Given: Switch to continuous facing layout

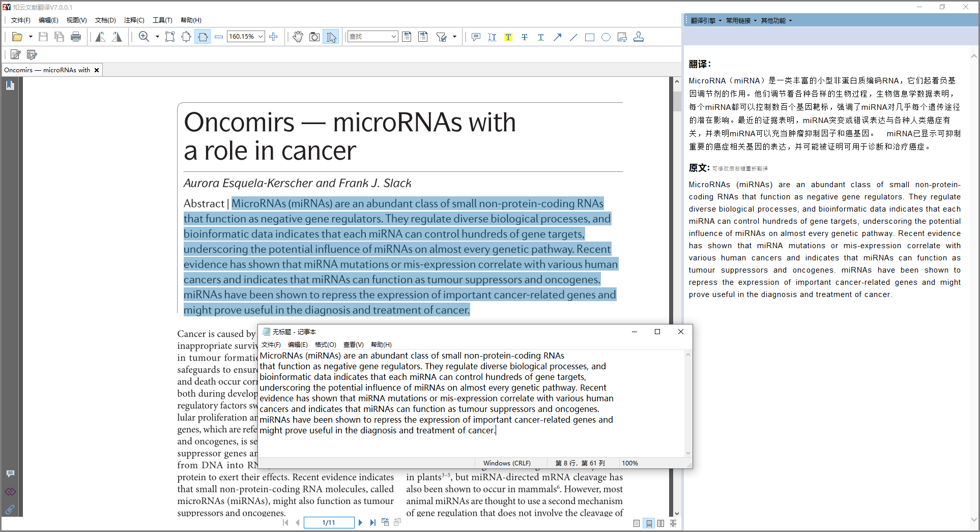Looking at the screenshot, I should pyautogui.click(x=673, y=523).
